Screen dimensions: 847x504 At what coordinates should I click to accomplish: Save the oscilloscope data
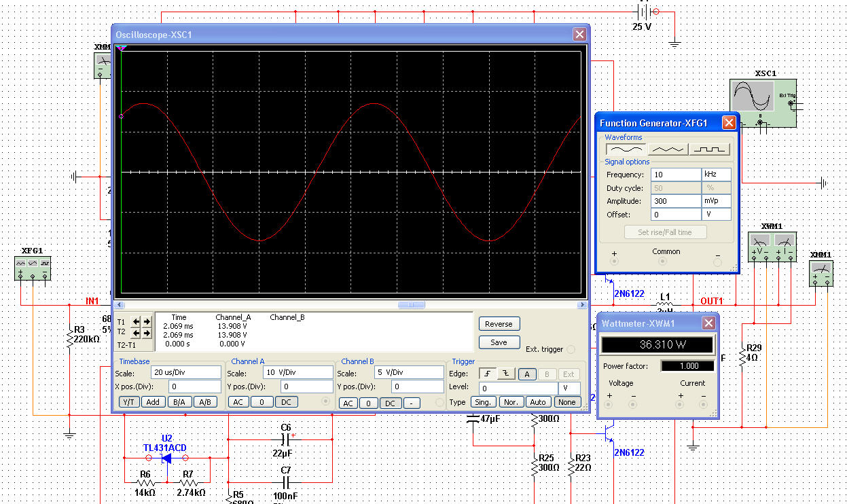click(499, 342)
